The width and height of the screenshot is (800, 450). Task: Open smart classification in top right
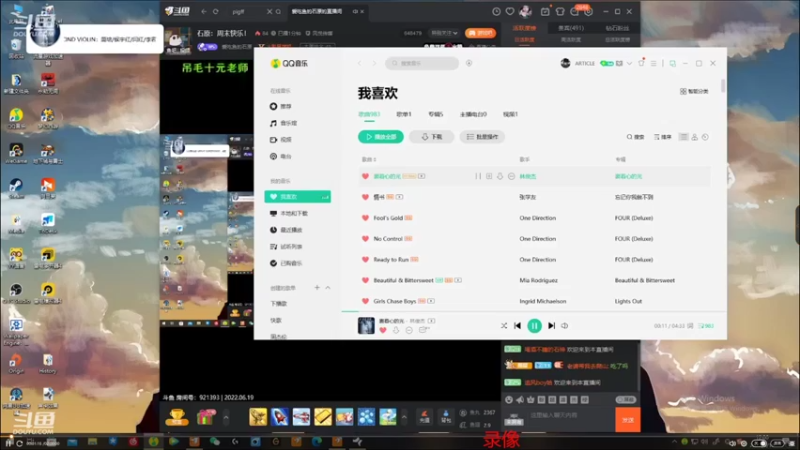click(694, 91)
